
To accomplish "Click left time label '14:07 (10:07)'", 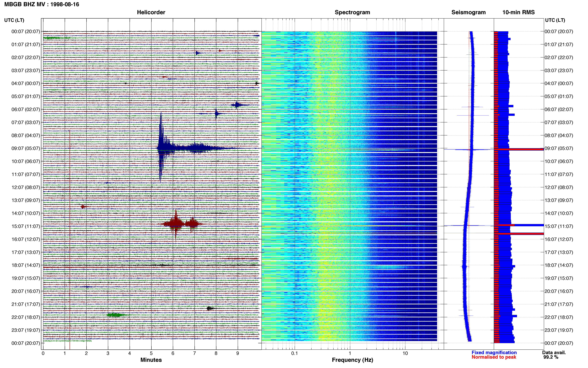I will (26, 213).
